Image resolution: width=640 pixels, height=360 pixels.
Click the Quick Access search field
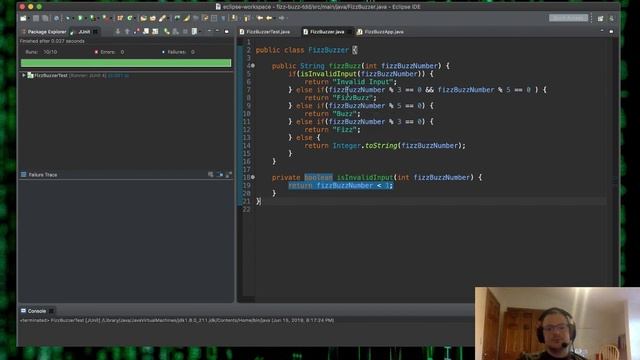coord(568,18)
